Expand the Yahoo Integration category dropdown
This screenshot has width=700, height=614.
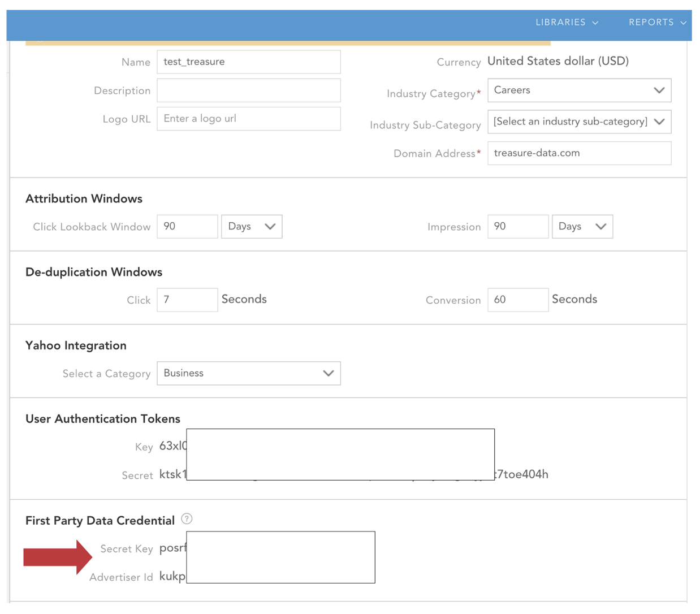click(248, 374)
